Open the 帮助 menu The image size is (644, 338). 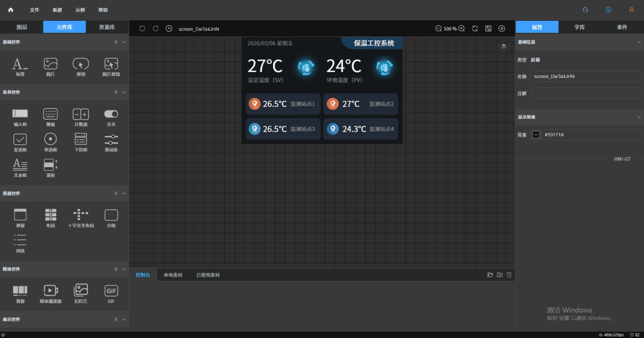[x=103, y=10]
